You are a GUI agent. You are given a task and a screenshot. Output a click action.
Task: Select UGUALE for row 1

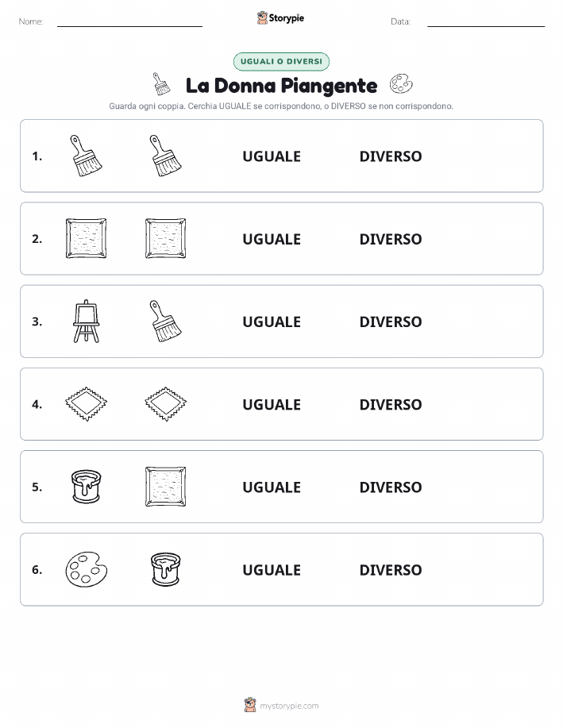coord(272,156)
